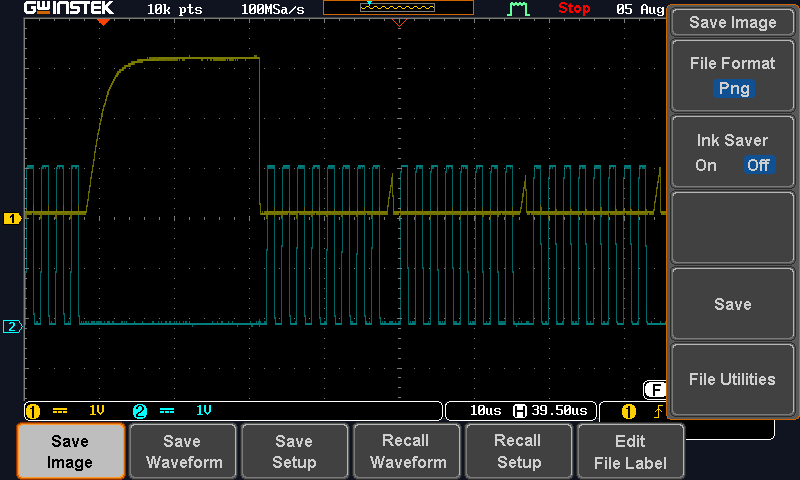The width and height of the screenshot is (800, 480).
Task: Click the channel 2 cyan indicator in status bar
Action: tap(140, 411)
